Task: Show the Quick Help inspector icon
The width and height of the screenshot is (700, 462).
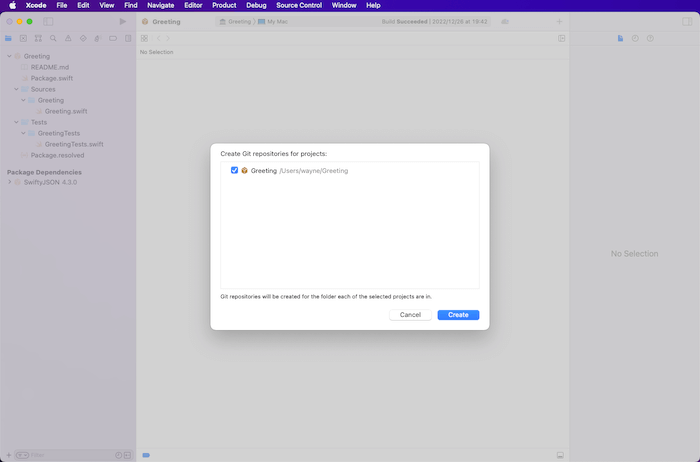Action: pos(650,38)
